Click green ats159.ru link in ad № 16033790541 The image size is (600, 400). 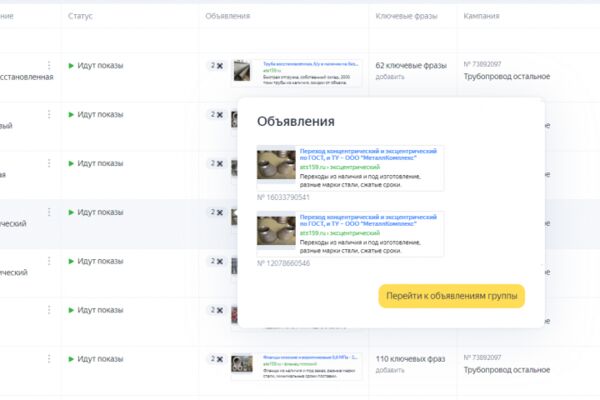(340, 167)
